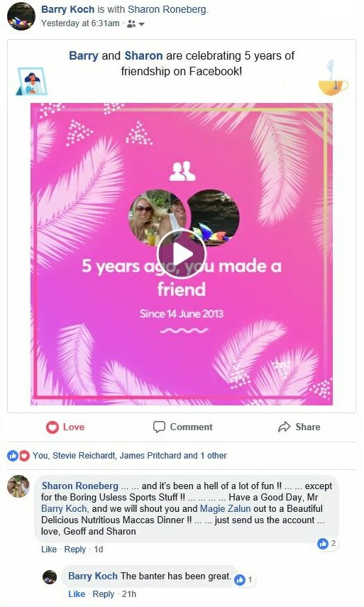Click the Comment speech bubble icon

point(159,427)
